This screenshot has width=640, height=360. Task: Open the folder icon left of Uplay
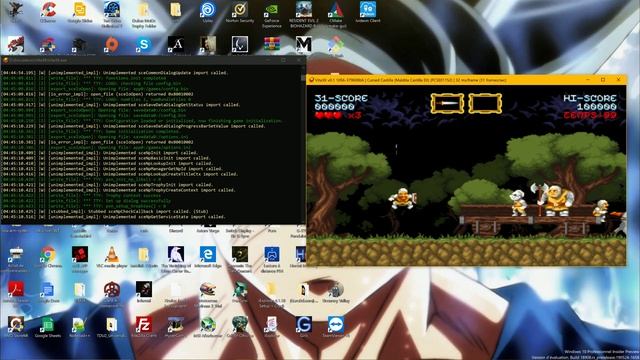176,10
